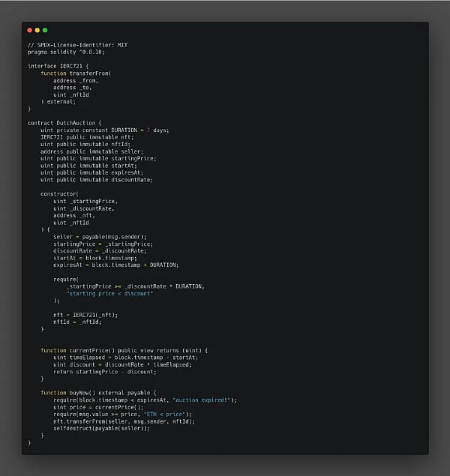Image resolution: width=450 pixels, height=476 pixels.
Task: Select the contract DutchAuction declaration line
Action: 69,123
